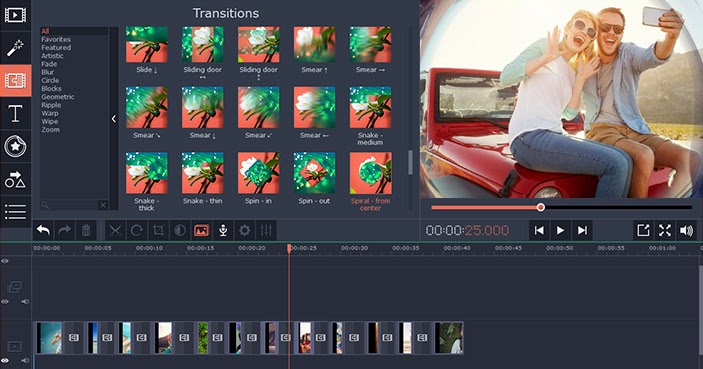Select the Slide ↓ transition thumbnail
This screenshot has width=703, height=369.
pos(147,44)
